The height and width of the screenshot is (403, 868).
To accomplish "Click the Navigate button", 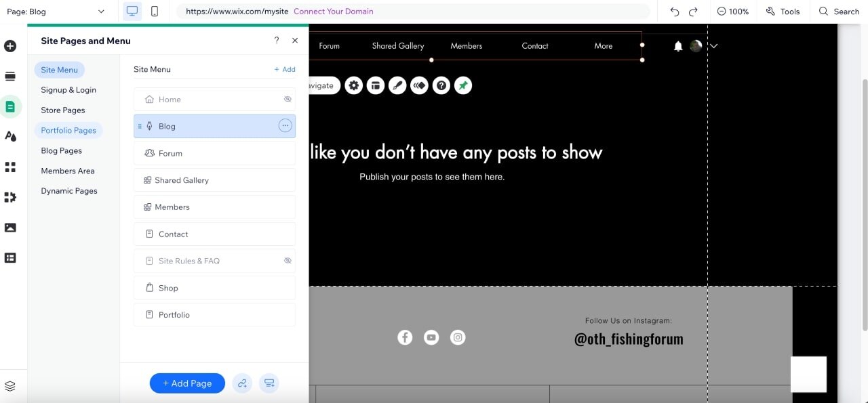I will pyautogui.click(x=323, y=85).
